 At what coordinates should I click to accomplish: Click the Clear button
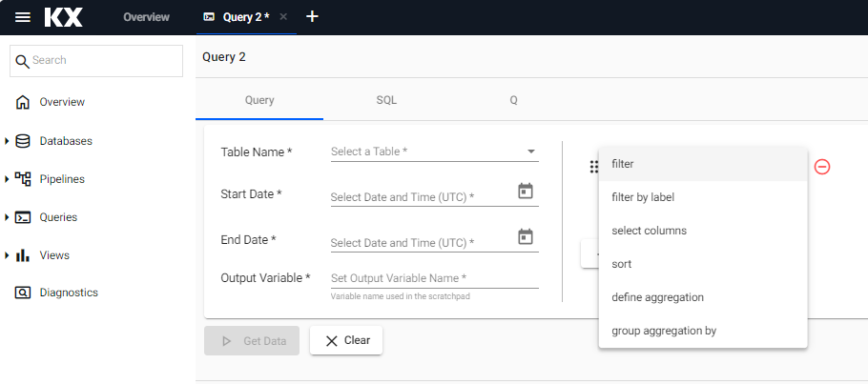click(x=346, y=341)
